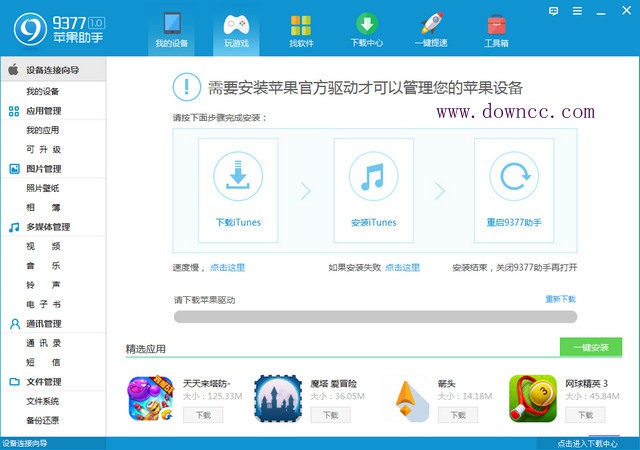This screenshot has height=450, width=640.
Task: Click 下载 button under 天天来塔防
Action: tap(203, 415)
